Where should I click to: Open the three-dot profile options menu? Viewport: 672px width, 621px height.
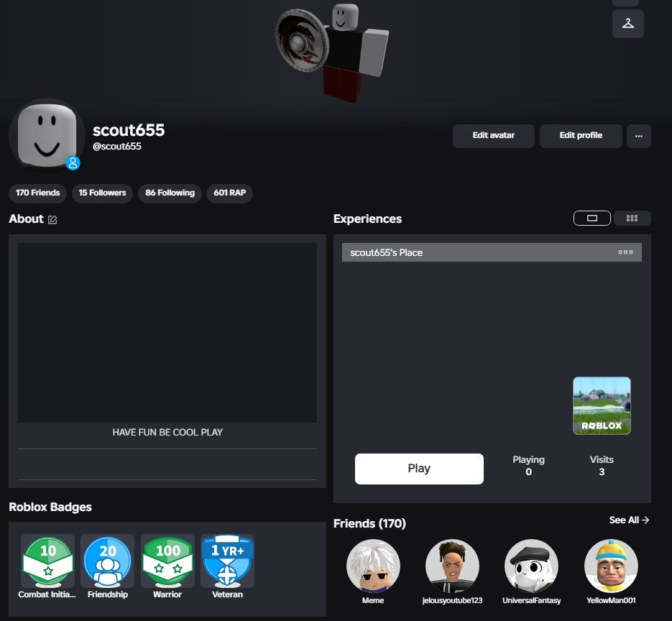(x=638, y=136)
